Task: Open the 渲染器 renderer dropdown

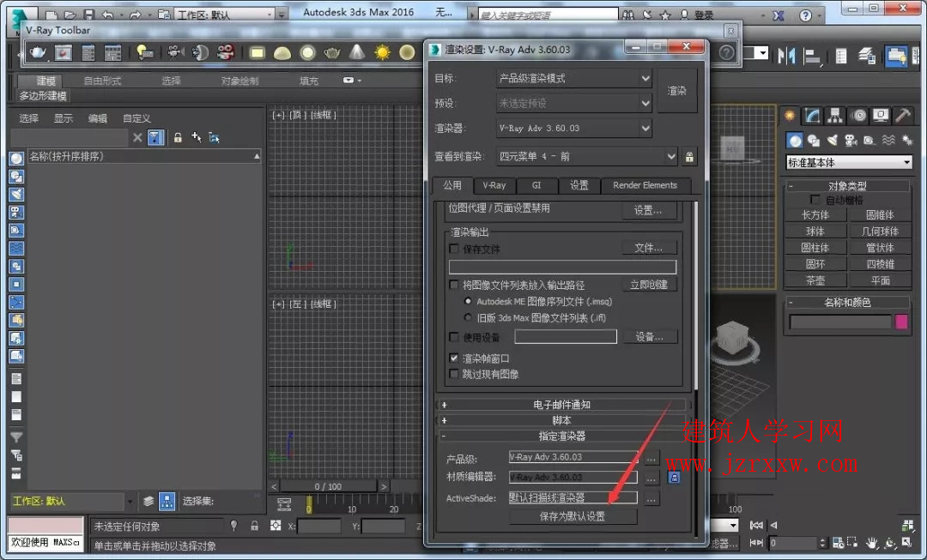Action: pyautogui.click(x=574, y=128)
